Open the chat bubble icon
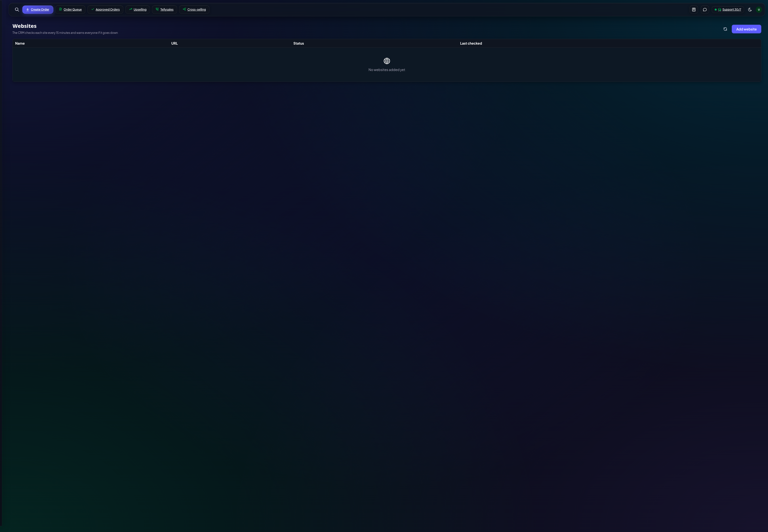Image resolution: width=768 pixels, height=532 pixels. point(705,10)
